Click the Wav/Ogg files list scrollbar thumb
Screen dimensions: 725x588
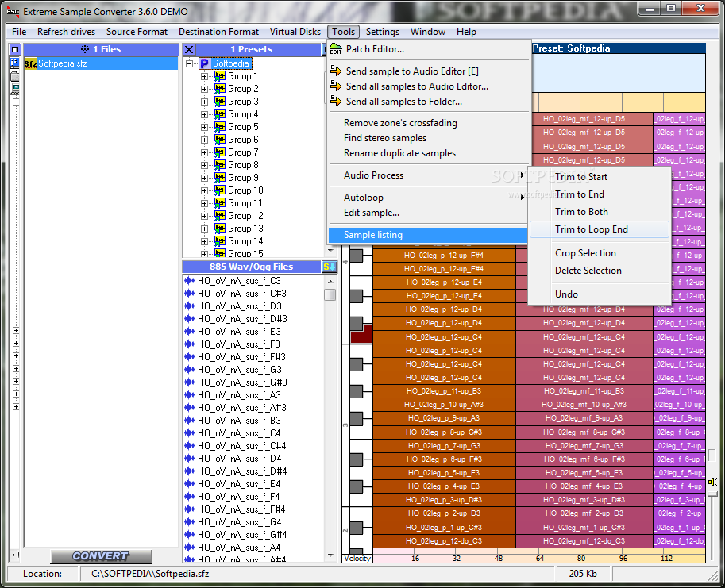click(330, 294)
